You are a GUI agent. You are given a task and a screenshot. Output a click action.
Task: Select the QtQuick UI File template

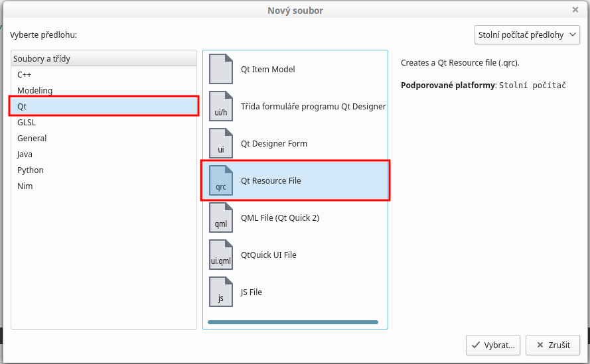tap(295, 255)
